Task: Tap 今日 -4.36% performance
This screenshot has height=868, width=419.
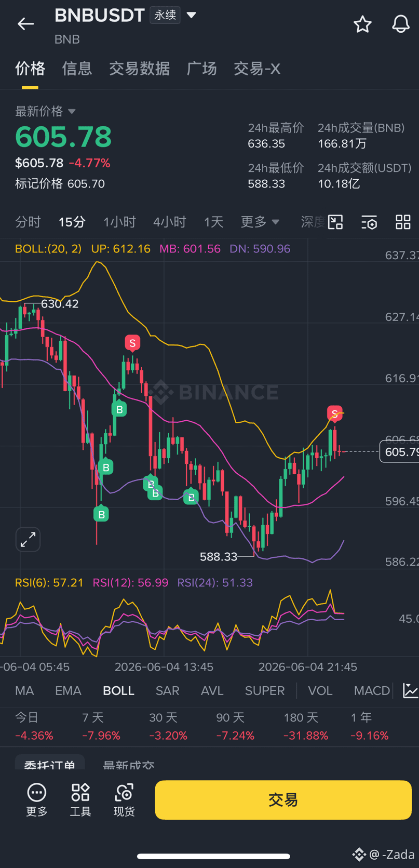Action: click(34, 726)
